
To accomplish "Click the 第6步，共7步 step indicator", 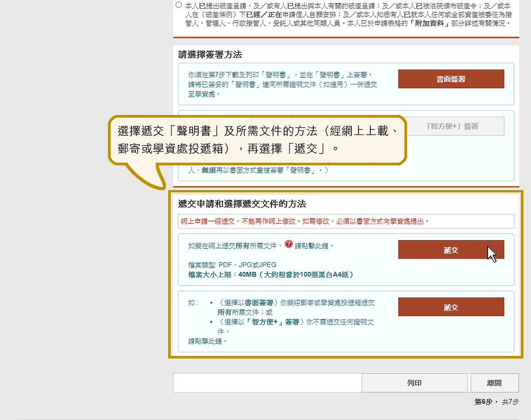I will 496,402.
